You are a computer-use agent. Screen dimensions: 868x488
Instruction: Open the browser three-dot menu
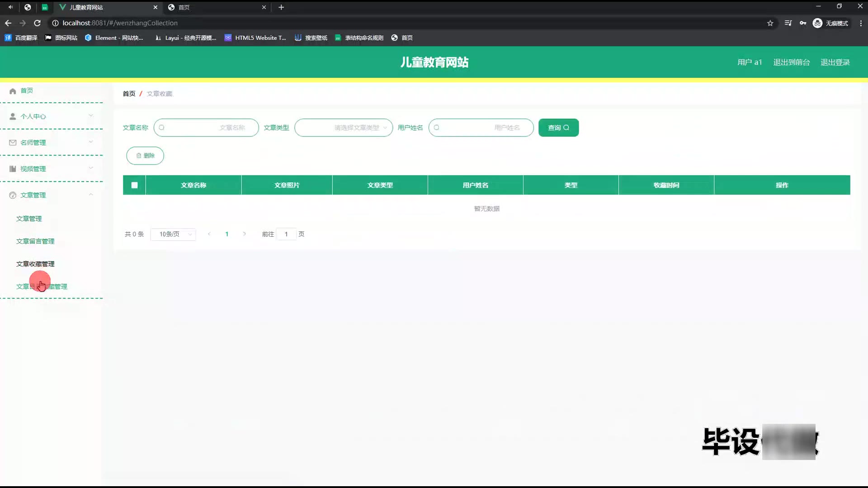(861, 23)
